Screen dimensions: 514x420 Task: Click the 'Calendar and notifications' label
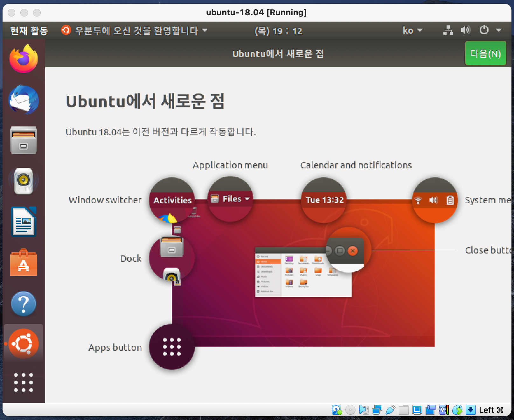click(356, 165)
